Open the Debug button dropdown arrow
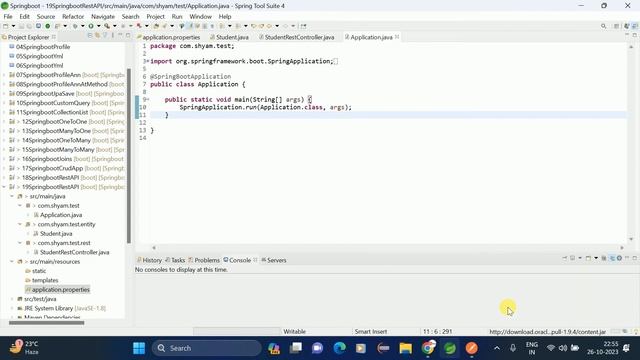The width and height of the screenshot is (640, 360). pyautogui.click(x=82, y=26)
